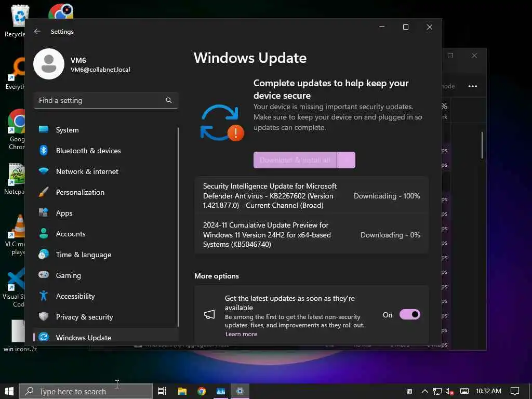Click the search magnifier in Find a setting
This screenshot has height=399, width=532.
169,100
